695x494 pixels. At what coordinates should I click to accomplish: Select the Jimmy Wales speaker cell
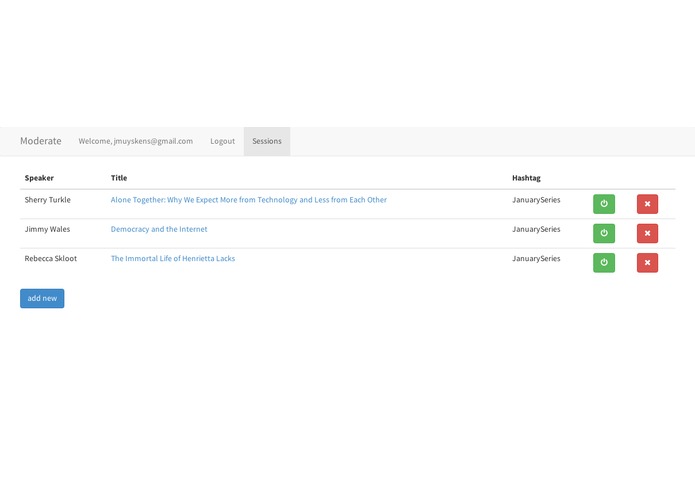(47, 229)
